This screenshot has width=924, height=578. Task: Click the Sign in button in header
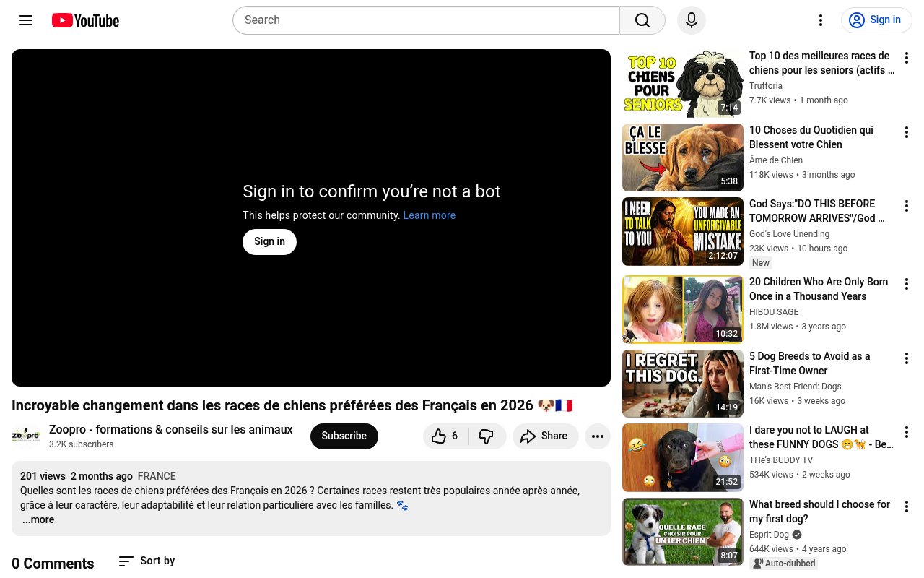pos(876,20)
